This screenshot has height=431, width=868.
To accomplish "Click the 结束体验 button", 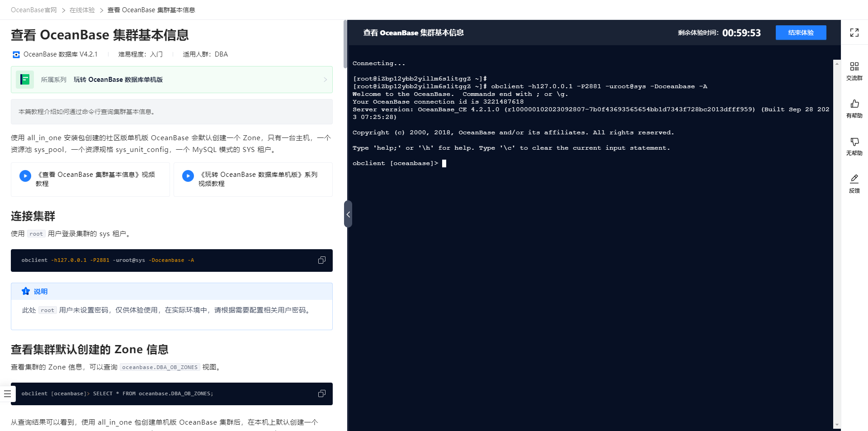I will coord(801,33).
